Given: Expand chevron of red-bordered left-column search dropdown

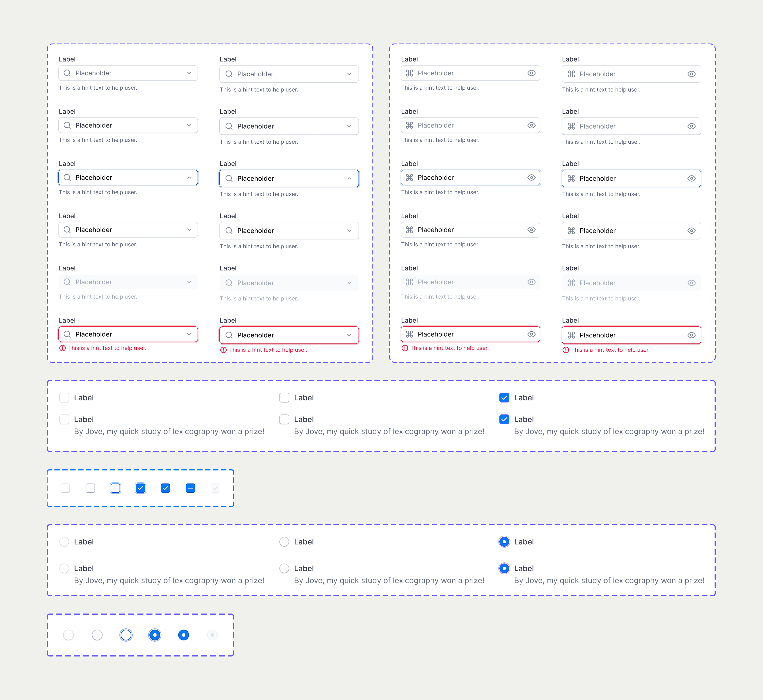Looking at the screenshot, I should point(189,334).
